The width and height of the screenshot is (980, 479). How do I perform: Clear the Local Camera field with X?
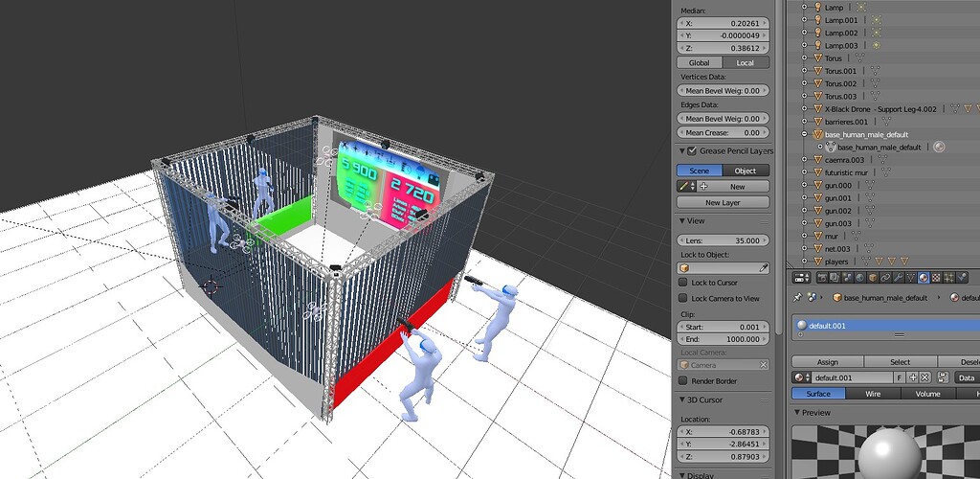tap(763, 365)
